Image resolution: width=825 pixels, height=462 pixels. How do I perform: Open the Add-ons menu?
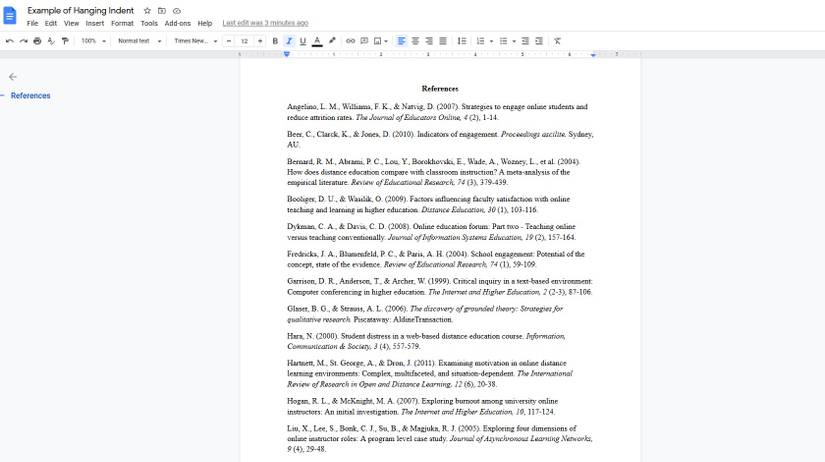point(177,23)
